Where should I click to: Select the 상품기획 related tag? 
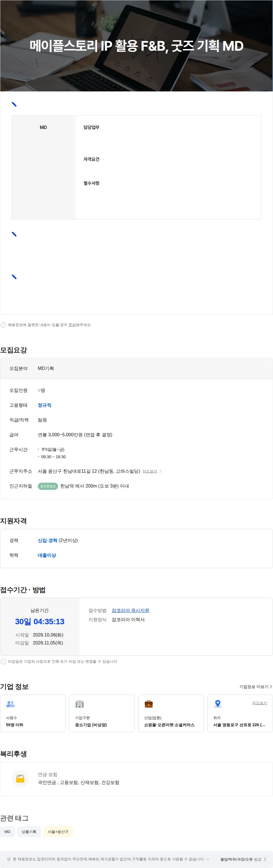29,832
